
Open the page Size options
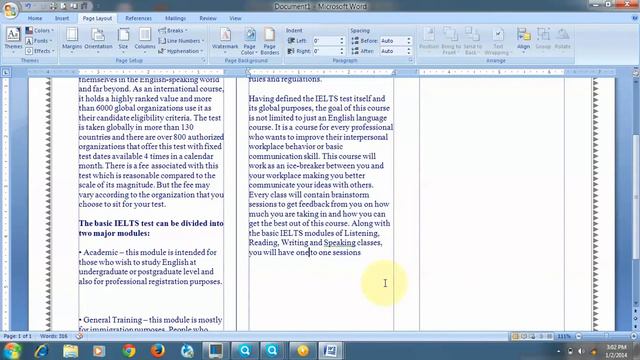[123, 41]
